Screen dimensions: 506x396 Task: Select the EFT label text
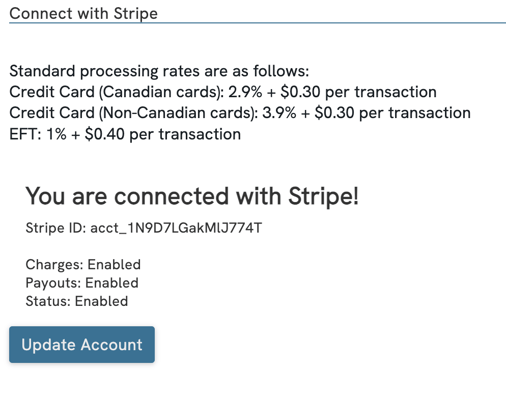click(25, 135)
